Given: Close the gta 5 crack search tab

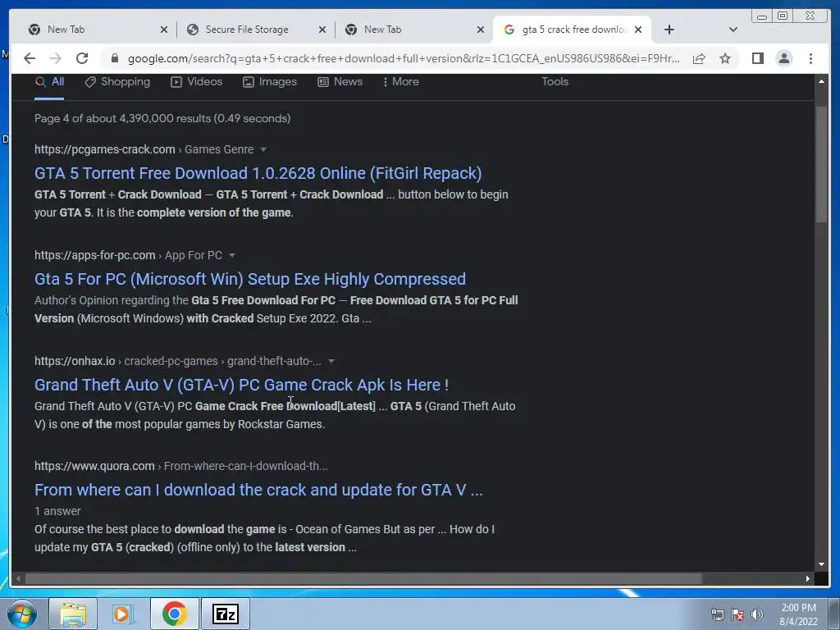Looking at the screenshot, I should 638,30.
